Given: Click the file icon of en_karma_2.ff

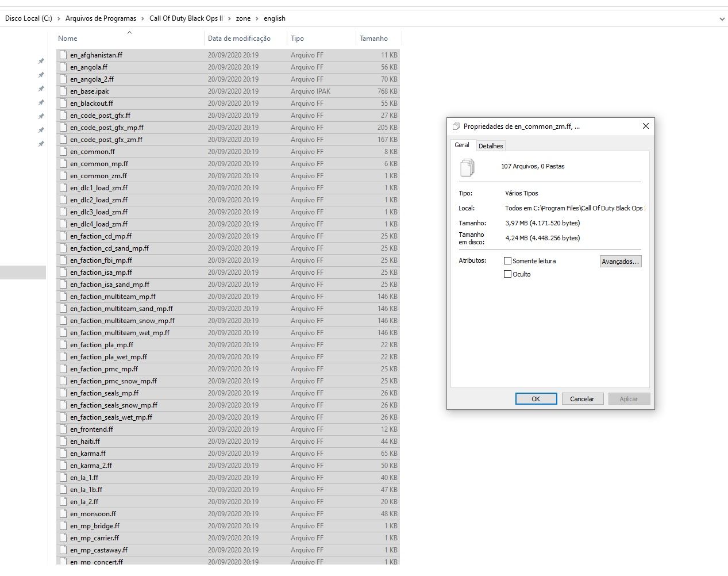Looking at the screenshot, I should coord(63,466).
